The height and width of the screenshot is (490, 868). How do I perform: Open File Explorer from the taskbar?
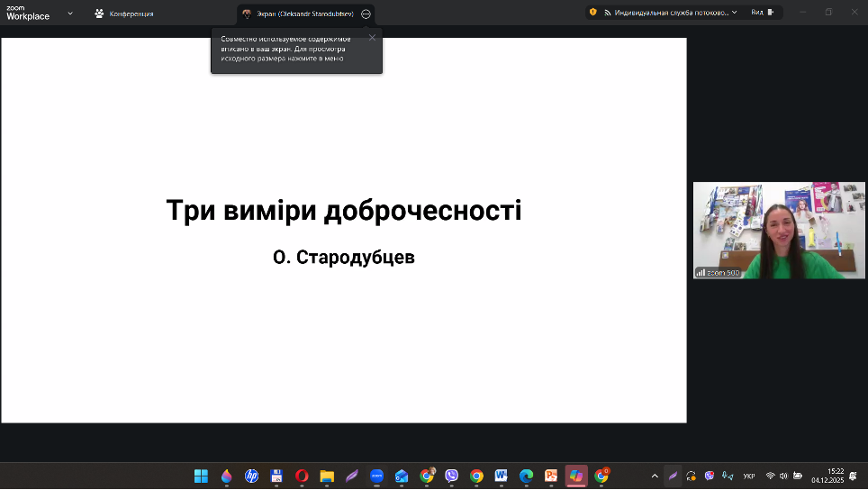(x=327, y=476)
